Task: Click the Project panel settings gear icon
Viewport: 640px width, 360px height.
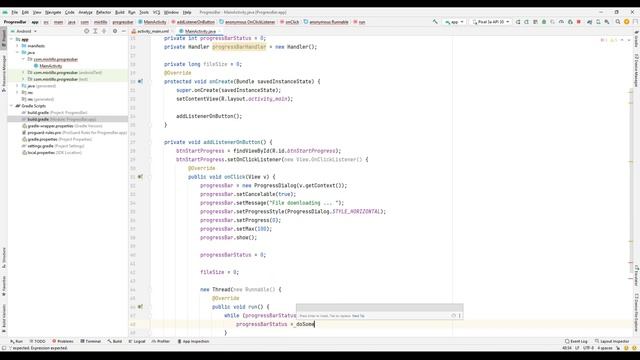Action: tap(115, 31)
